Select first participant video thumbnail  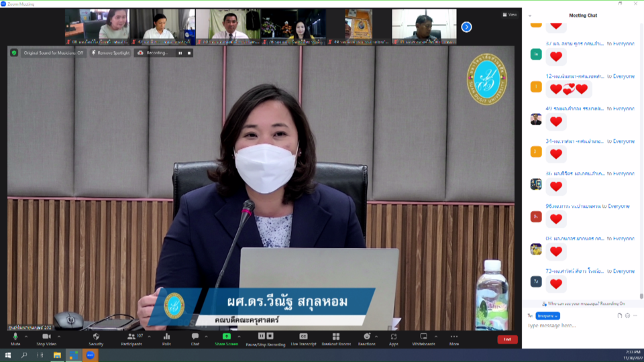97,27
